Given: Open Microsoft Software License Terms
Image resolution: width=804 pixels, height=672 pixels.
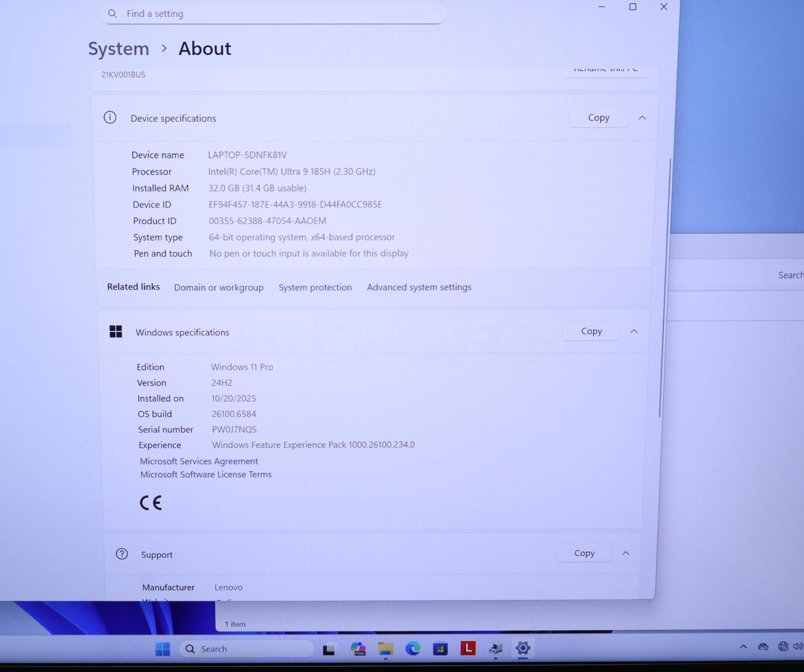Looking at the screenshot, I should coord(206,474).
